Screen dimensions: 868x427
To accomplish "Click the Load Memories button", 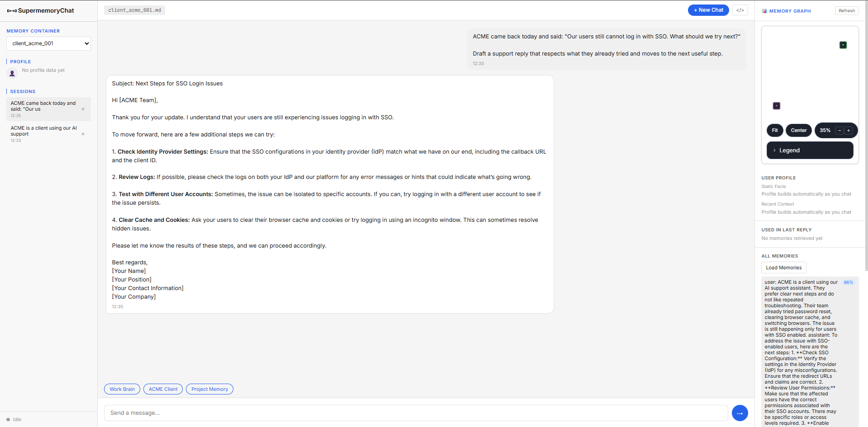I will coord(783,267).
